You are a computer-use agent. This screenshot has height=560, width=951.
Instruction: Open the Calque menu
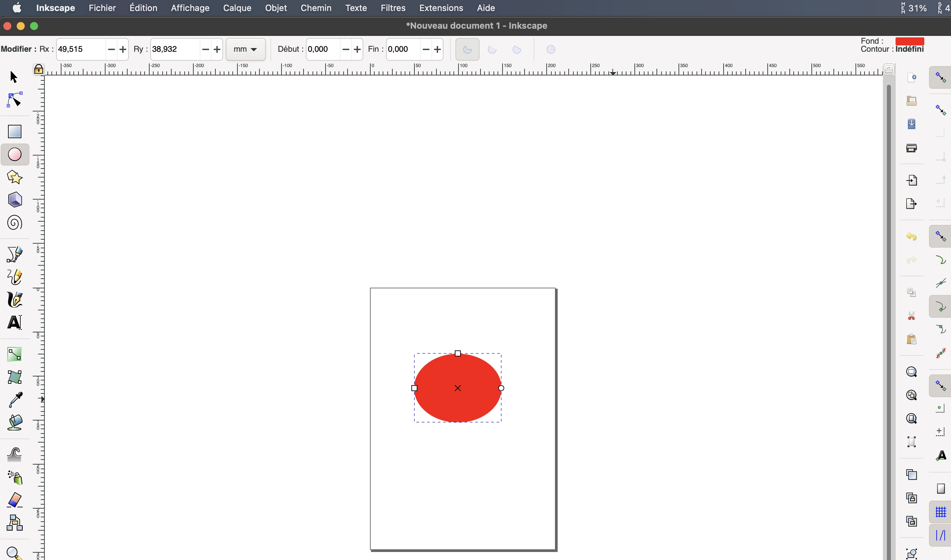(237, 8)
